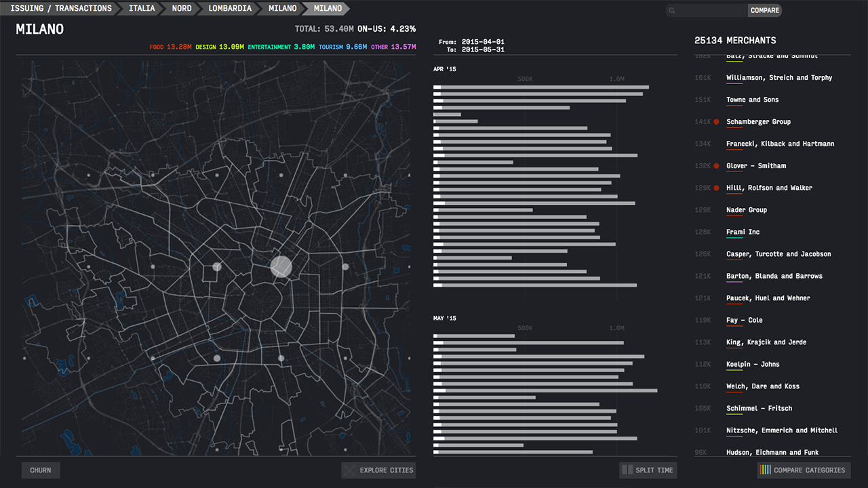Filter by DESIGN category in legend

[x=219, y=47]
